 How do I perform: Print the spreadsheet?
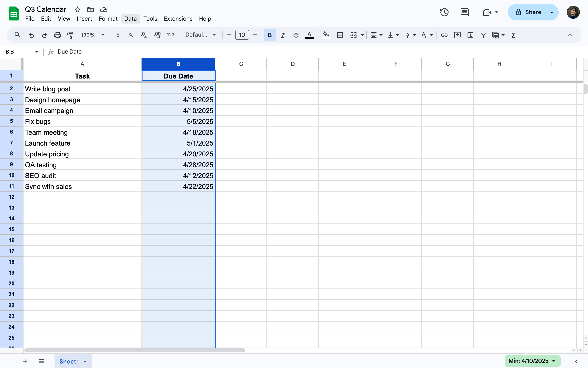click(57, 35)
